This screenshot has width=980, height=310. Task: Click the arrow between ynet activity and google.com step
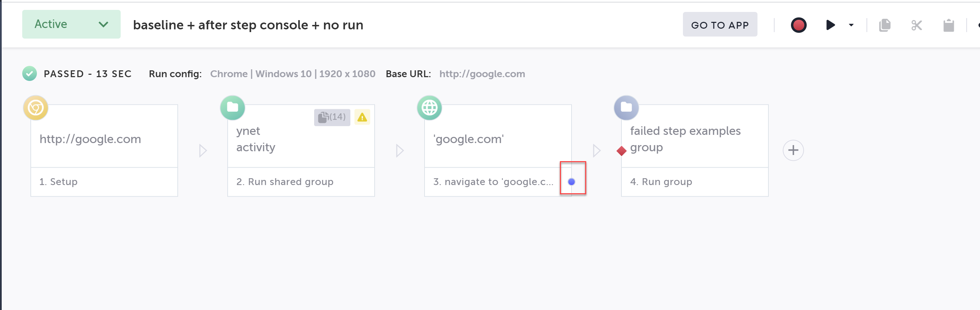[x=400, y=151]
